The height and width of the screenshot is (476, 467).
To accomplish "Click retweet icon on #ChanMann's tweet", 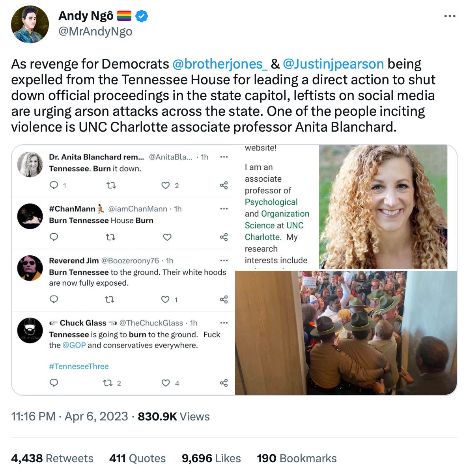I will click(111, 237).
